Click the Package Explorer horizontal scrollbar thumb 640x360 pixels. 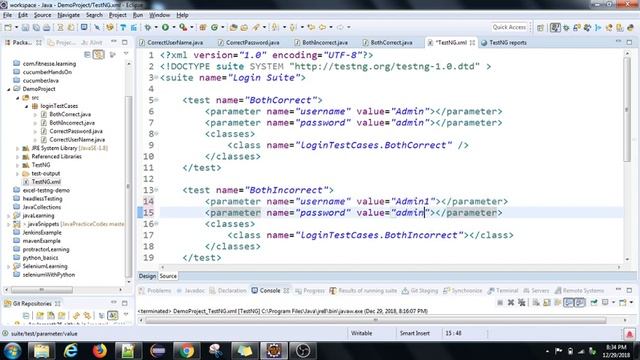42,289
